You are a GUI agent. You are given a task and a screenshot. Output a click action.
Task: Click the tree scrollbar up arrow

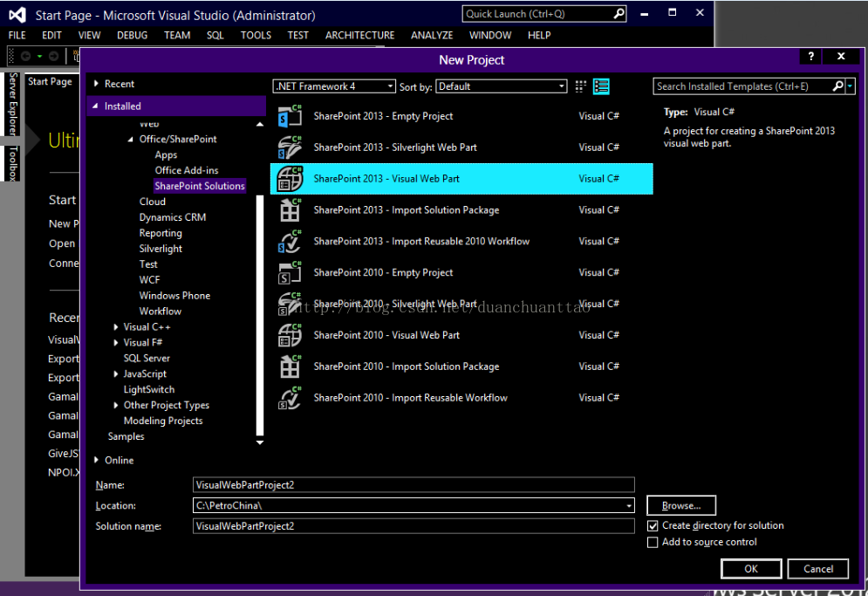pyautogui.click(x=260, y=125)
